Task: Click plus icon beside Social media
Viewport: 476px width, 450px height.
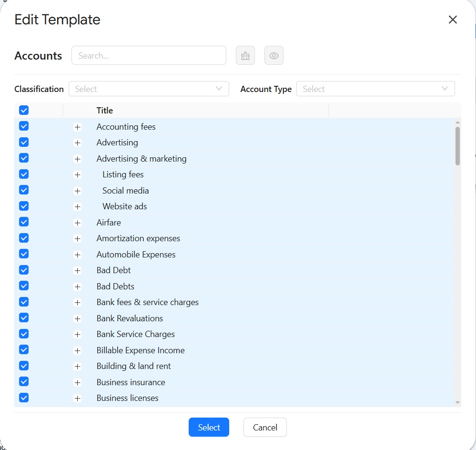Action: 78,191
